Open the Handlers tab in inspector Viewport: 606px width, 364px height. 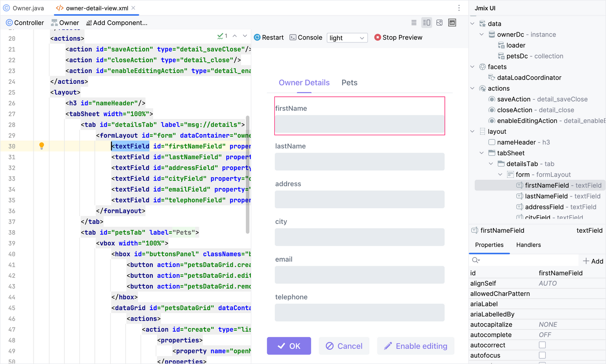[529, 245]
